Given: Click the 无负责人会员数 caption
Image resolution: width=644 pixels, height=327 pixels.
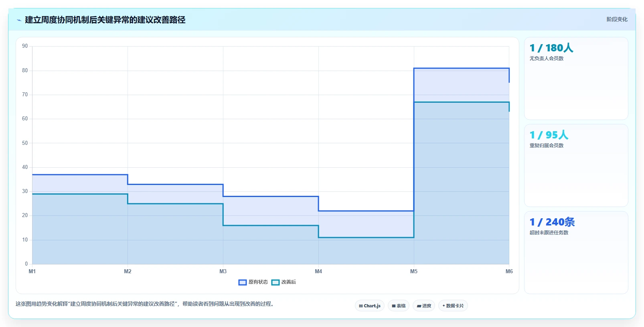Looking at the screenshot, I should (x=547, y=59).
